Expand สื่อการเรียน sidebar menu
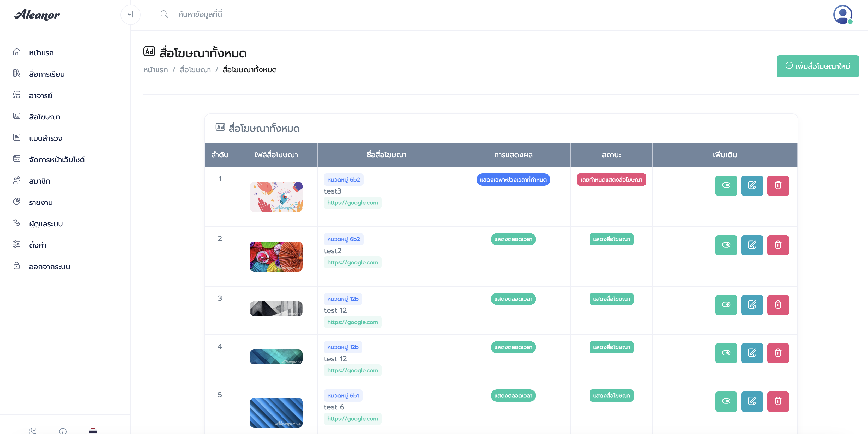868x434 pixels. [x=46, y=74]
